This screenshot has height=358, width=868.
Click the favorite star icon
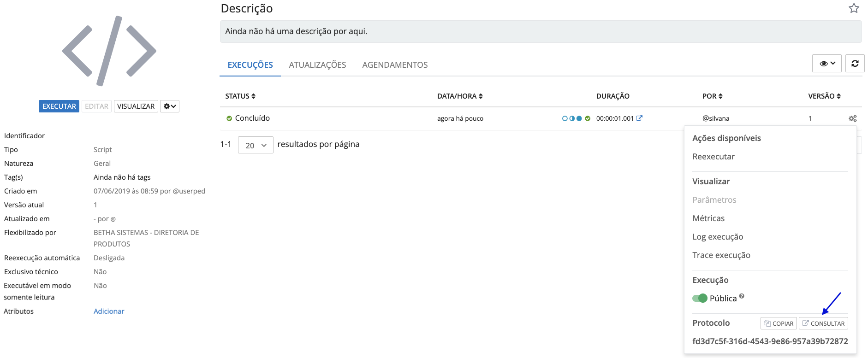[x=854, y=8]
